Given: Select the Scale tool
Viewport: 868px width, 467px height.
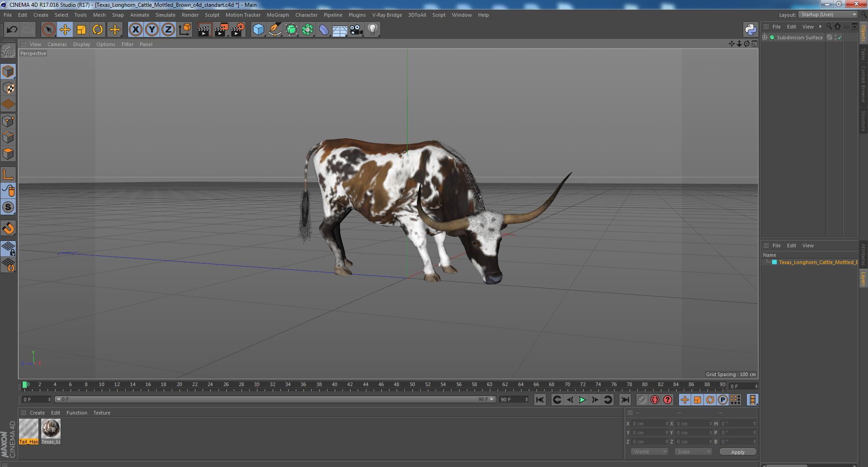Looking at the screenshot, I should [81, 30].
